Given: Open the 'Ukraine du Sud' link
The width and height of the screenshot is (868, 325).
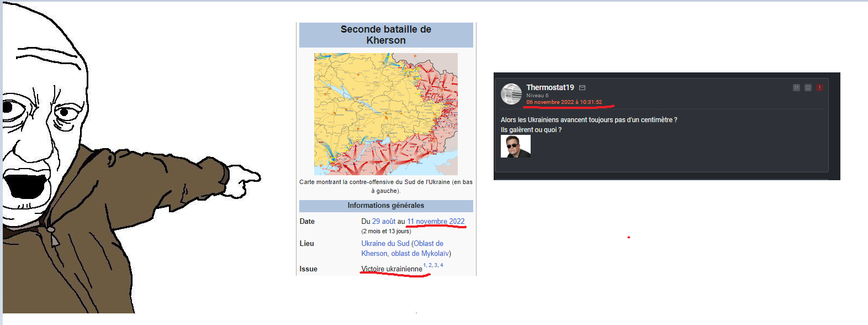Looking at the screenshot, I should 385,243.
